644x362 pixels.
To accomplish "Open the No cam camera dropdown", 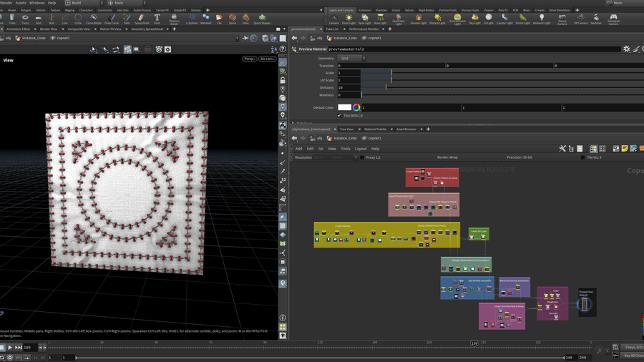I will click(x=268, y=59).
